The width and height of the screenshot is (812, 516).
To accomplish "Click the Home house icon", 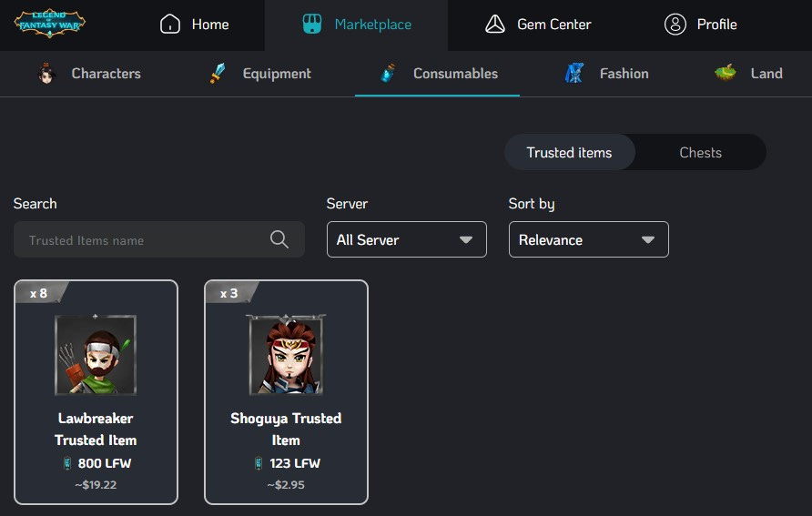I will (170, 24).
